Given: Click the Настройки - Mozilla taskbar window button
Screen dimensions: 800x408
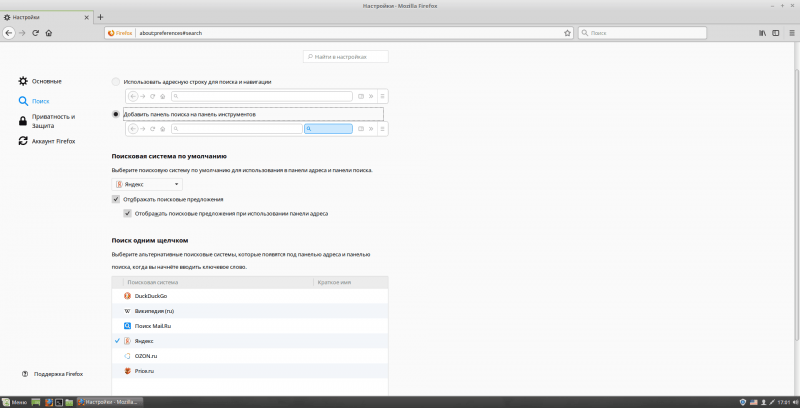Looking at the screenshot, I should pyautogui.click(x=108, y=402).
